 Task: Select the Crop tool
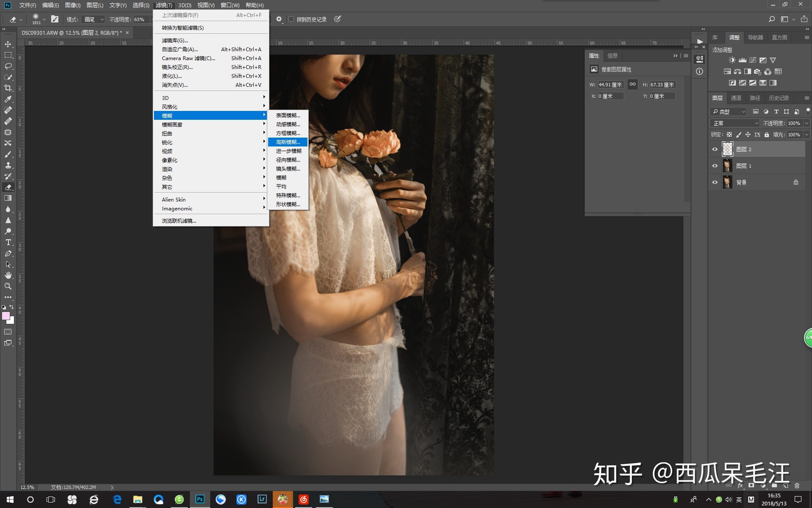click(8, 88)
